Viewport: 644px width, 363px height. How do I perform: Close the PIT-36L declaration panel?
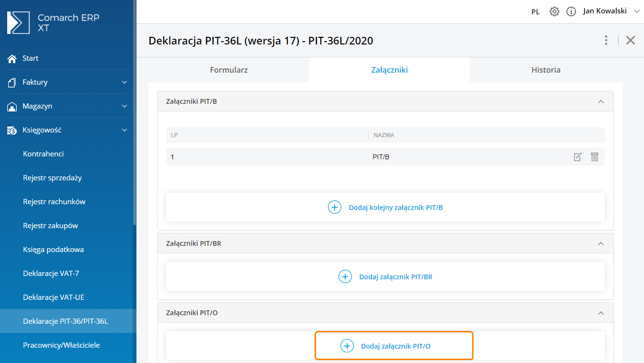coord(631,40)
